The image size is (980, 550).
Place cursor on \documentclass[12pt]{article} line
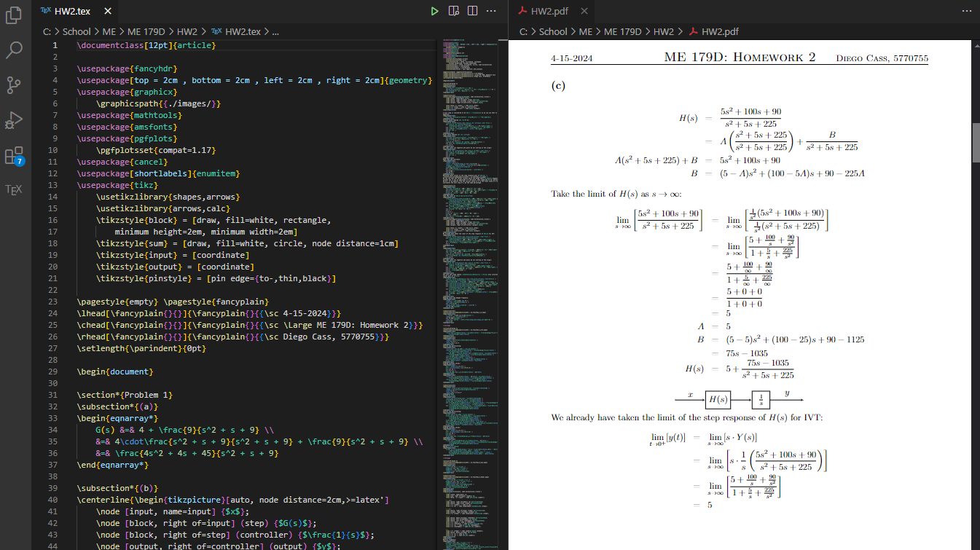tap(146, 45)
